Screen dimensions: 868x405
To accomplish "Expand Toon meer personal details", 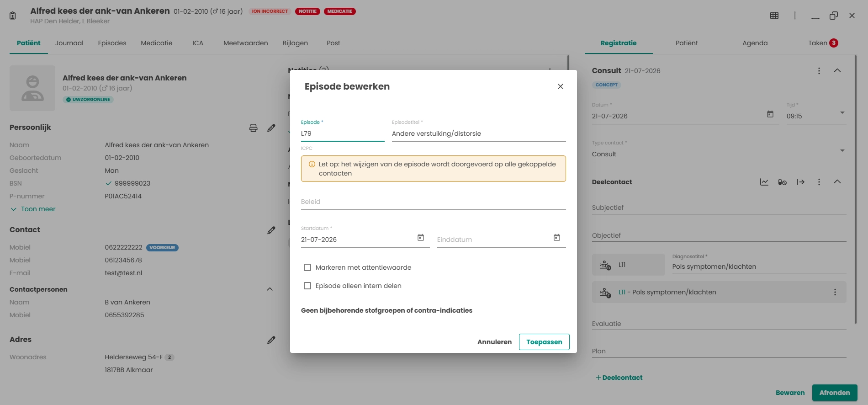I will (33, 209).
